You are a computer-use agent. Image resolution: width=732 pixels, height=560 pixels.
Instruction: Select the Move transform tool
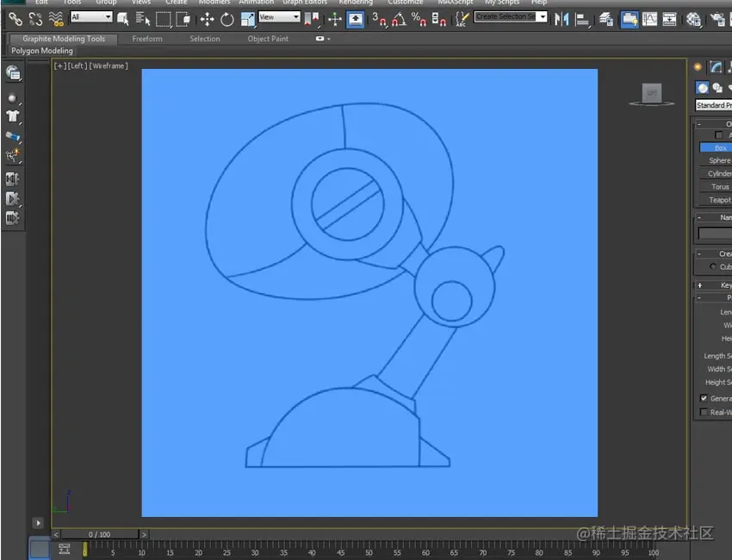pos(207,20)
